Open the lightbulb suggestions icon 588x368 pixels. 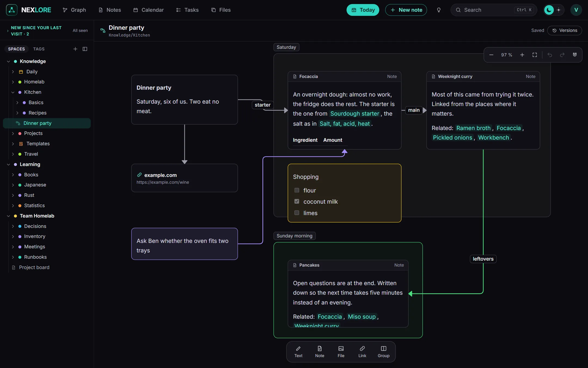tap(439, 10)
